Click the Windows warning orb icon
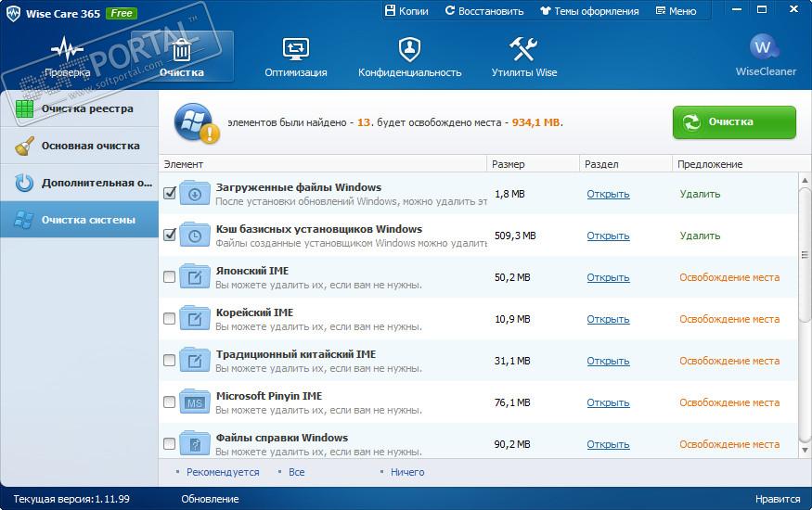This screenshot has width=812, height=510. (196, 123)
